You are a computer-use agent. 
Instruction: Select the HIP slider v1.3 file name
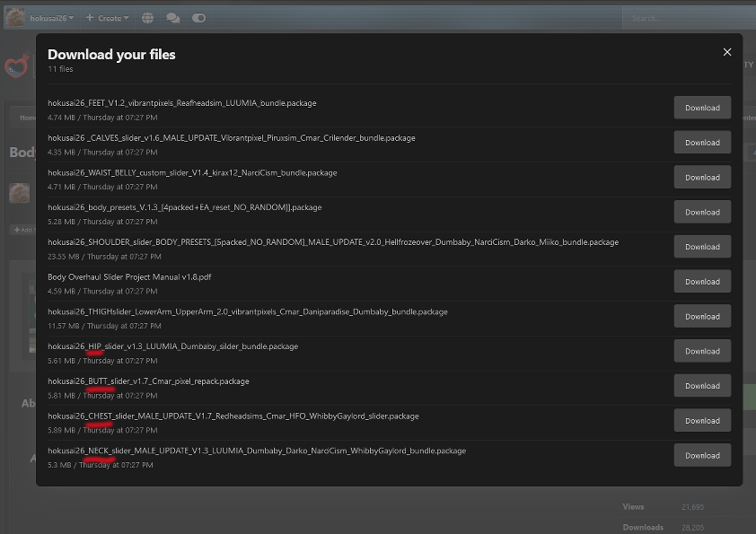click(172, 346)
